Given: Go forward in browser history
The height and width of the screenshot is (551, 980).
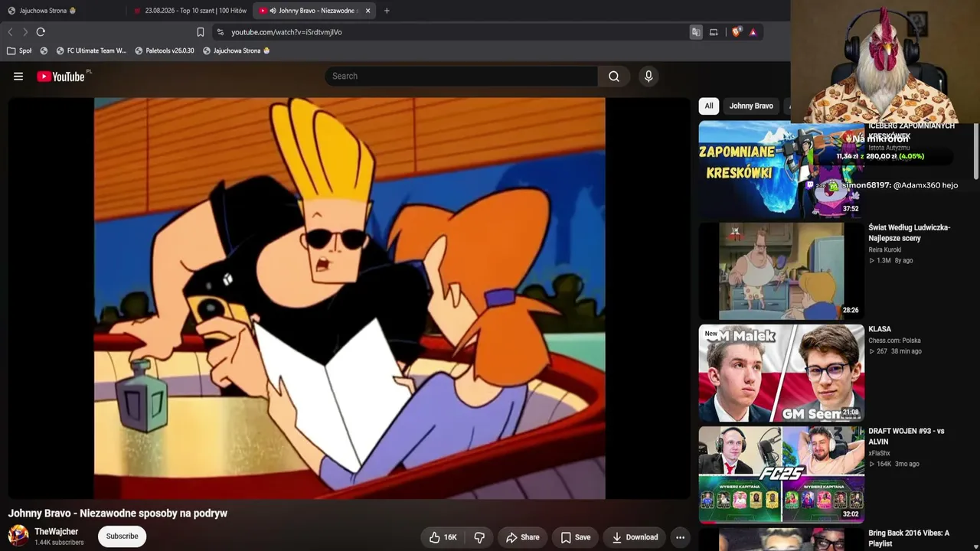Looking at the screenshot, I should coord(25,32).
